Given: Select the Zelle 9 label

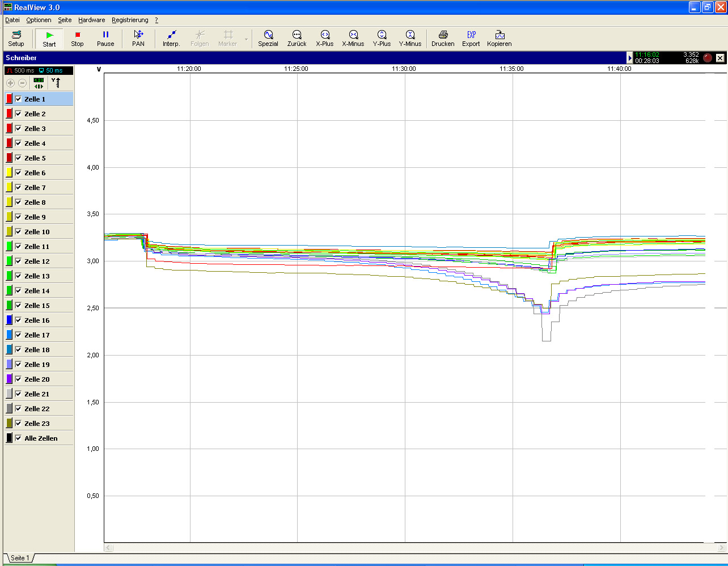Looking at the screenshot, I should (x=35, y=217).
